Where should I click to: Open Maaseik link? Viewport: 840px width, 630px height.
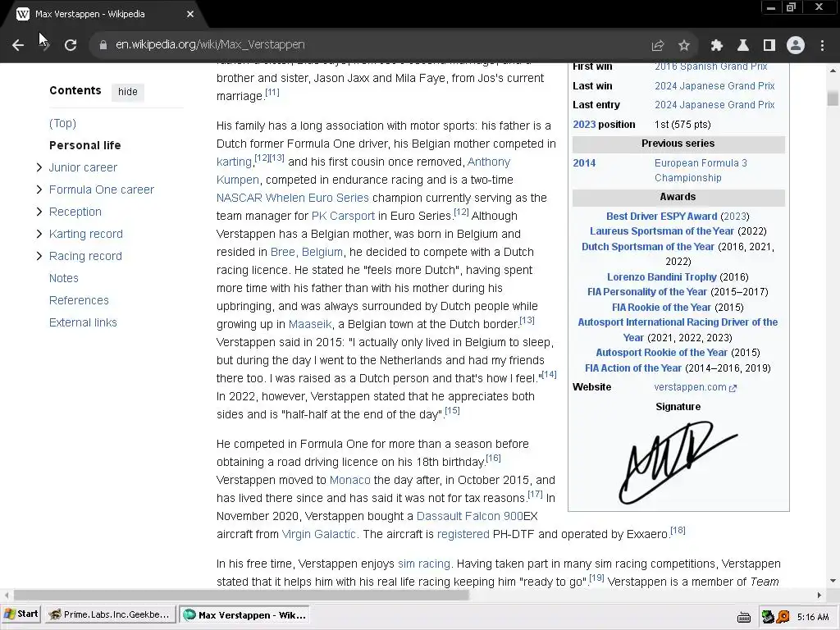coord(310,324)
